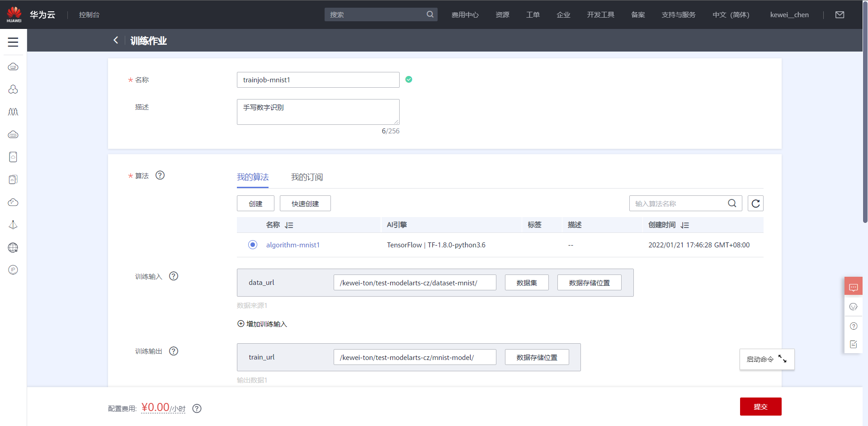The height and width of the screenshot is (426, 868).
Task: Click the name field trainjob-mnist1
Action: point(318,80)
